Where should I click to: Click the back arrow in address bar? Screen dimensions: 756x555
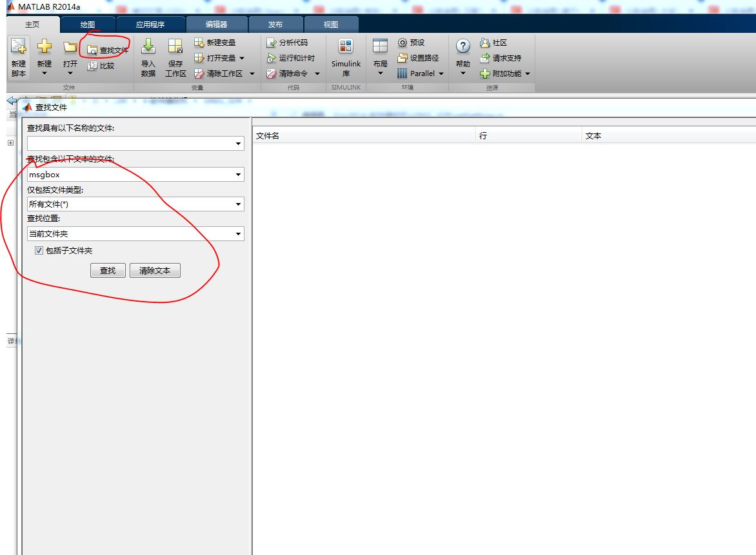[11, 100]
